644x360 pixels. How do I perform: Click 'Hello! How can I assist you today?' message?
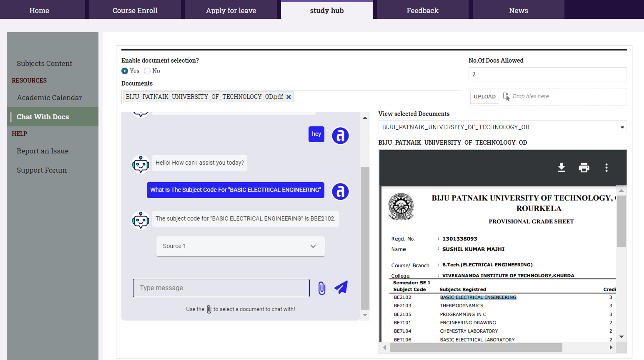point(200,163)
